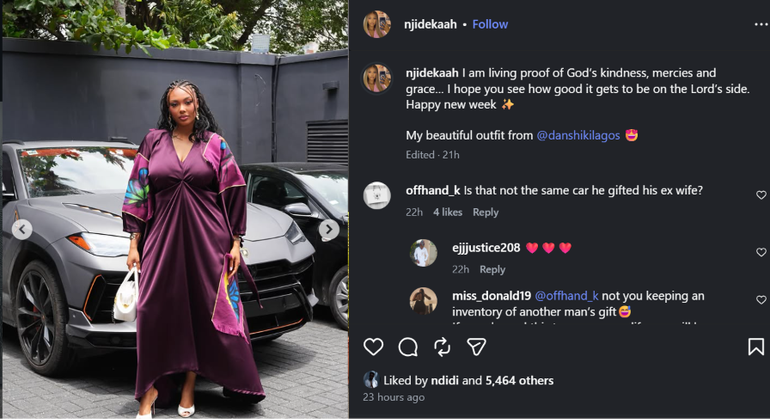Like the post with the heart icon

coord(373,347)
